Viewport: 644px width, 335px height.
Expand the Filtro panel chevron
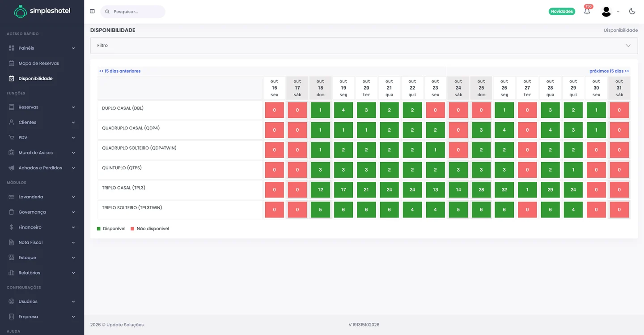coord(628,46)
